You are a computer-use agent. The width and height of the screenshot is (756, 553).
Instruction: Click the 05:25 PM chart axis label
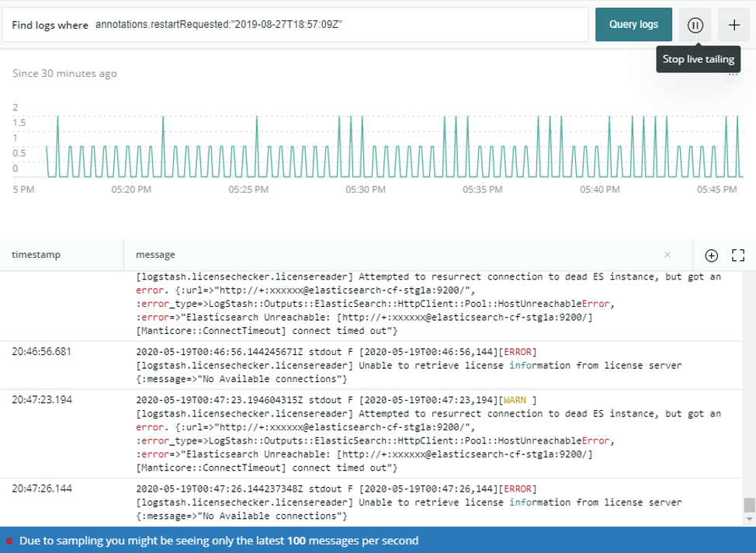248,190
